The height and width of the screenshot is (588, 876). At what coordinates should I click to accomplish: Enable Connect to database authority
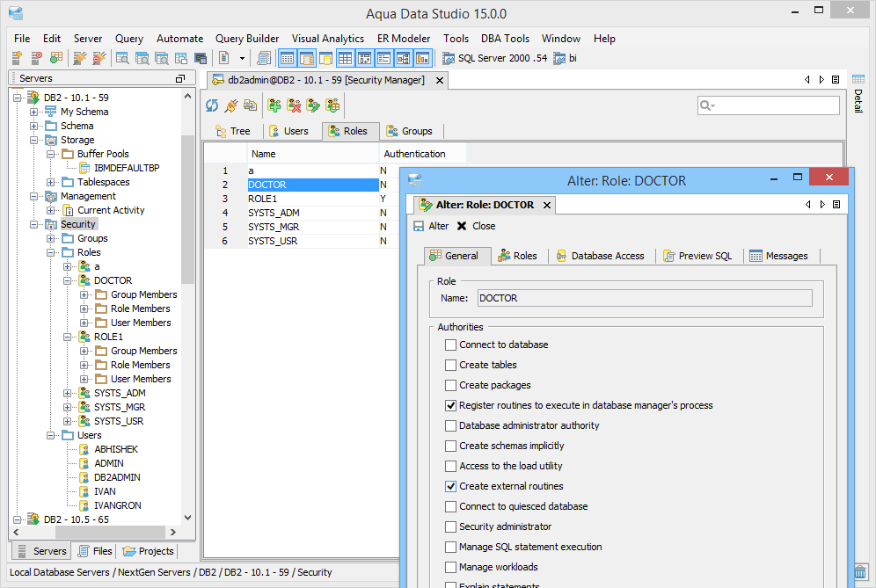pyautogui.click(x=450, y=345)
